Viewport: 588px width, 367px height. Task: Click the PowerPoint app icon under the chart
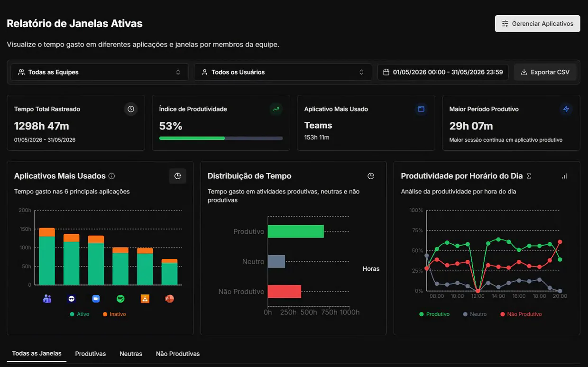[x=169, y=299]
